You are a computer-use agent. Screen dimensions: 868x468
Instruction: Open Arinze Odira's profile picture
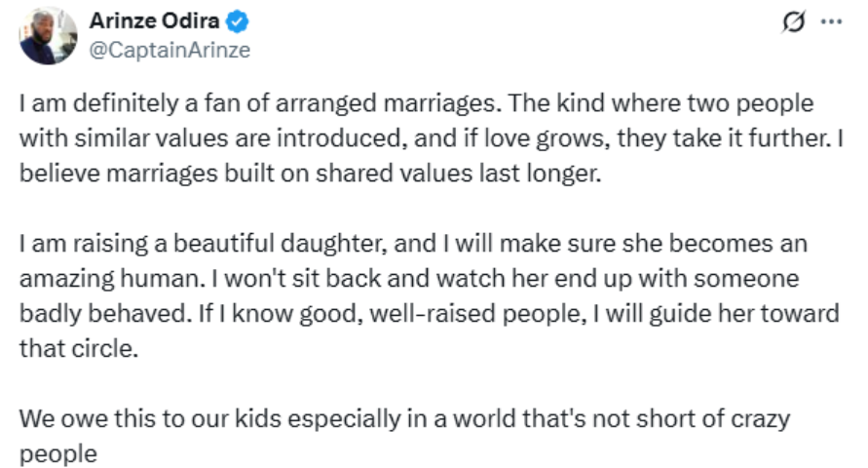[49, 36]
